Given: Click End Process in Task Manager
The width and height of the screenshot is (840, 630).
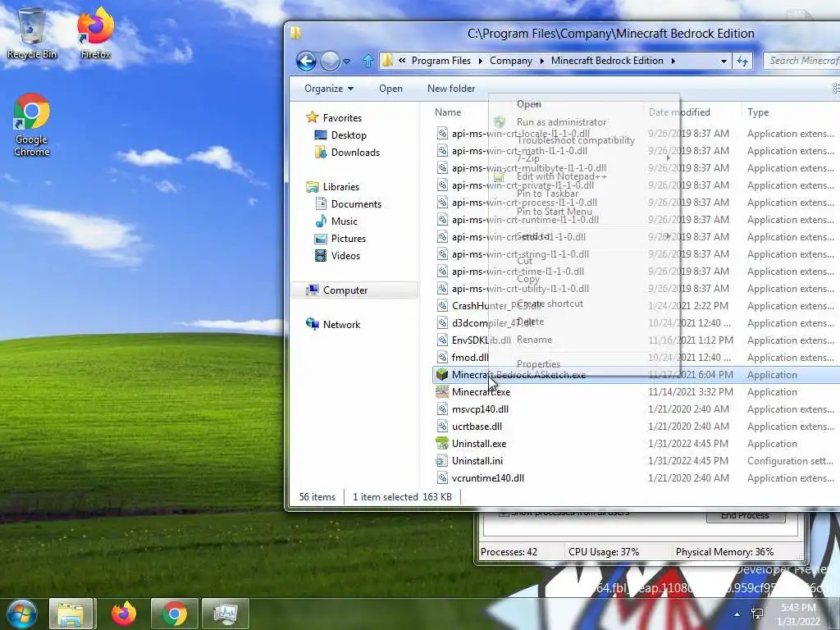Looking at the screenshot, I should tap(745, 515).
